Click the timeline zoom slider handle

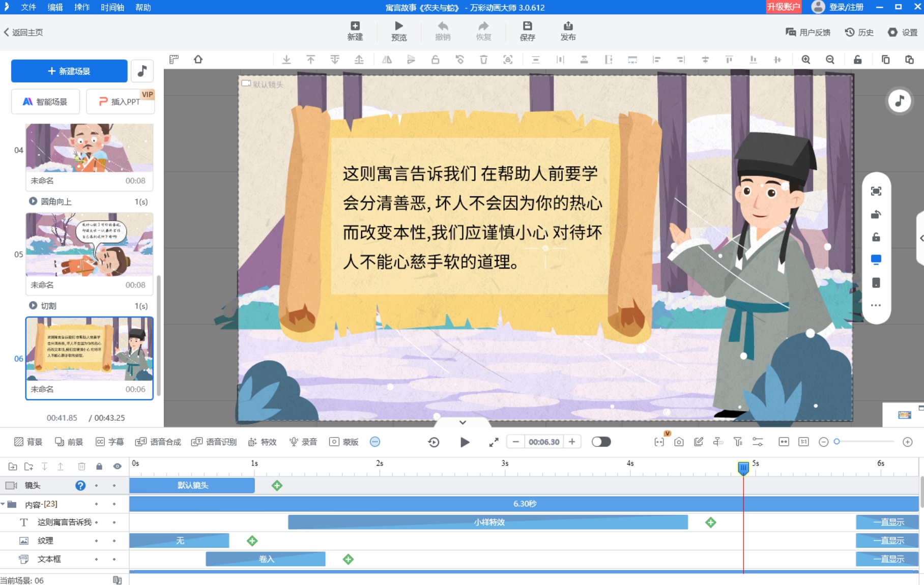click(x=836, y=442)
